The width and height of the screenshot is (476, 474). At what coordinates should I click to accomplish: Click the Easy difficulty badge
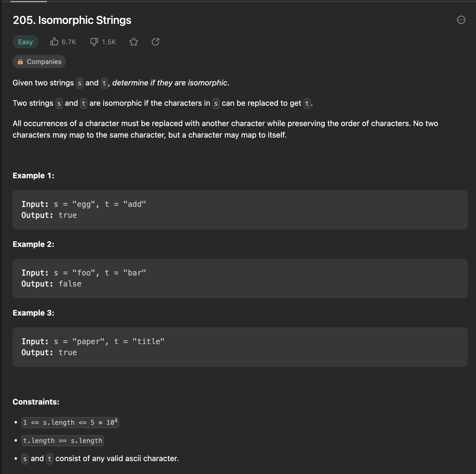point(26,42)
